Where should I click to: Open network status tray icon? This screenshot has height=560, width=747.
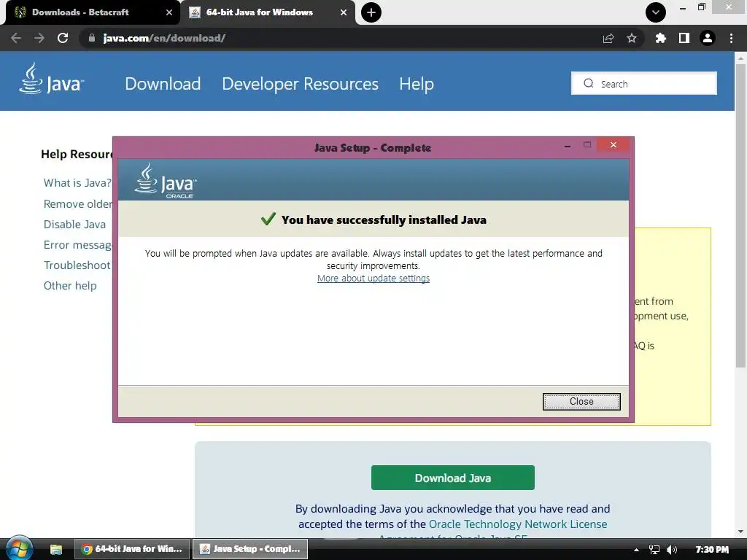(654, 550)
